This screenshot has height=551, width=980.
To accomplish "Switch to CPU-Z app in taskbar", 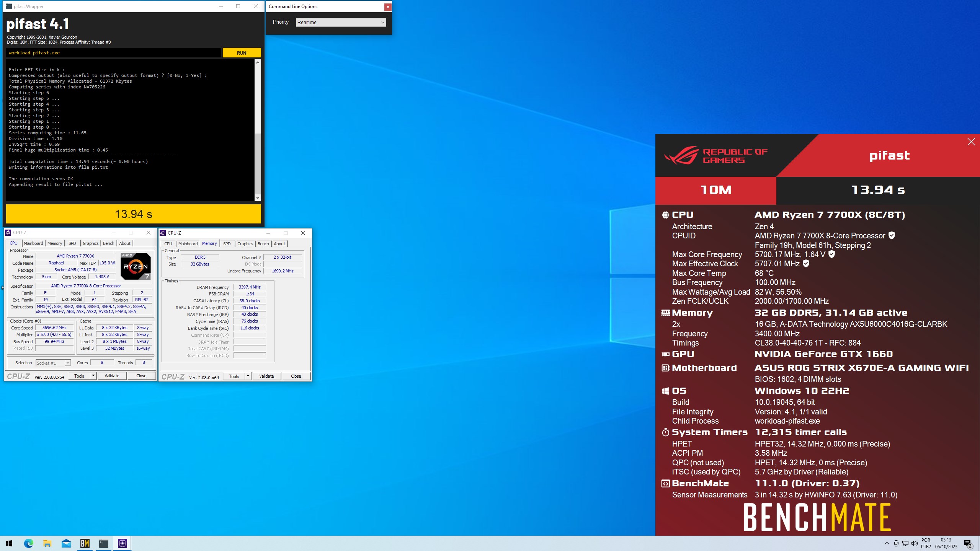I will (122, 543).
